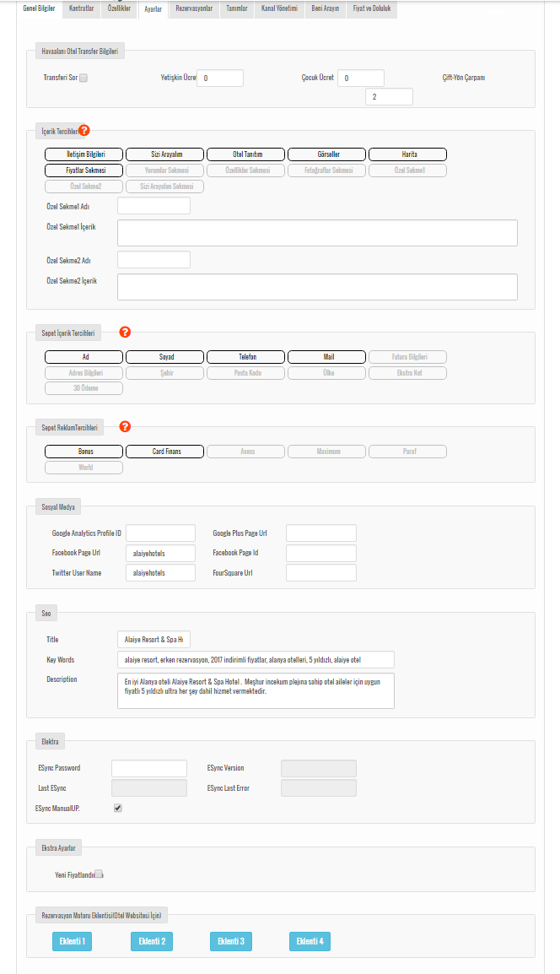Enable the Özellikler Sekmesi option

(246, 170)
